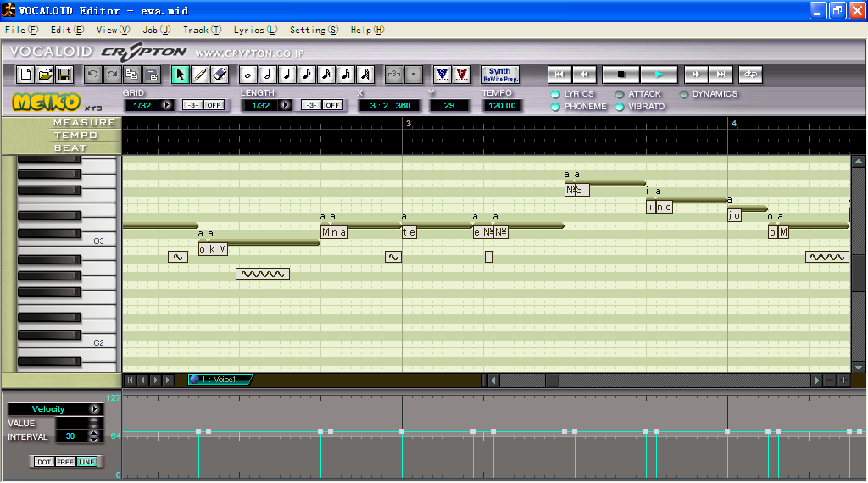Choose the sixteenth note length
The width and height of the screenshot is (868, 483).
[x=326, y=74]
